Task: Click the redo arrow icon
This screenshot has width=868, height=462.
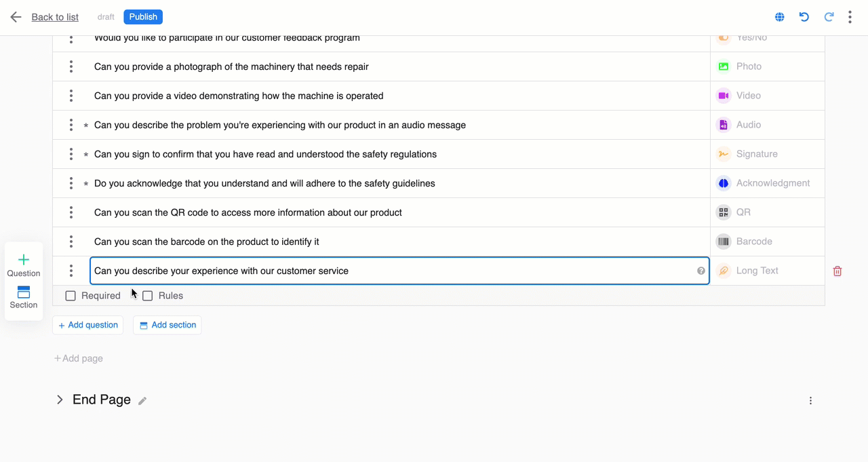Action: (x=829, y=17)
